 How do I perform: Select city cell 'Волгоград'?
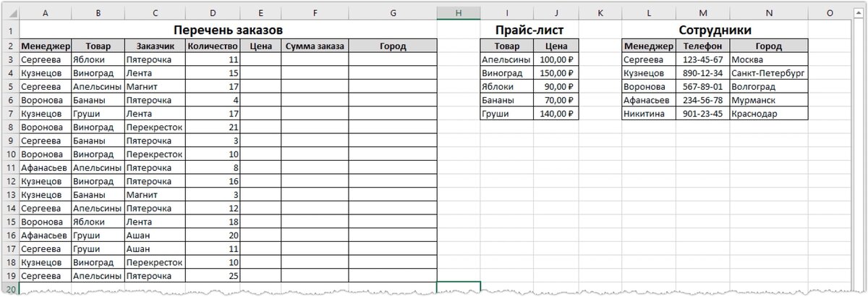pyautogui.click(x=769, y=87)
